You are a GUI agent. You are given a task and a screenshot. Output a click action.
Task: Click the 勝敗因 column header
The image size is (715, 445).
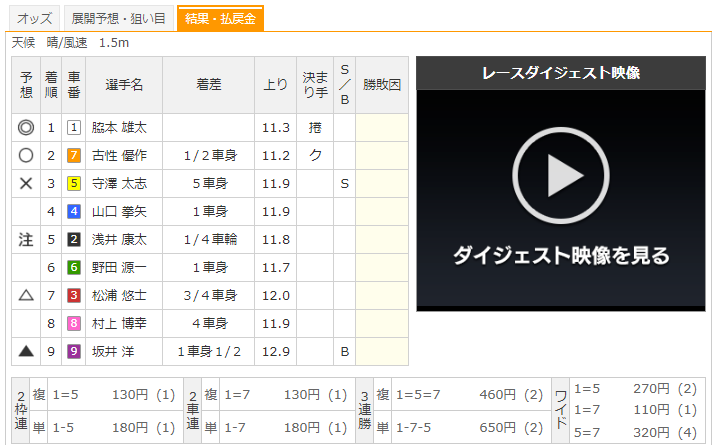(382, 85)
